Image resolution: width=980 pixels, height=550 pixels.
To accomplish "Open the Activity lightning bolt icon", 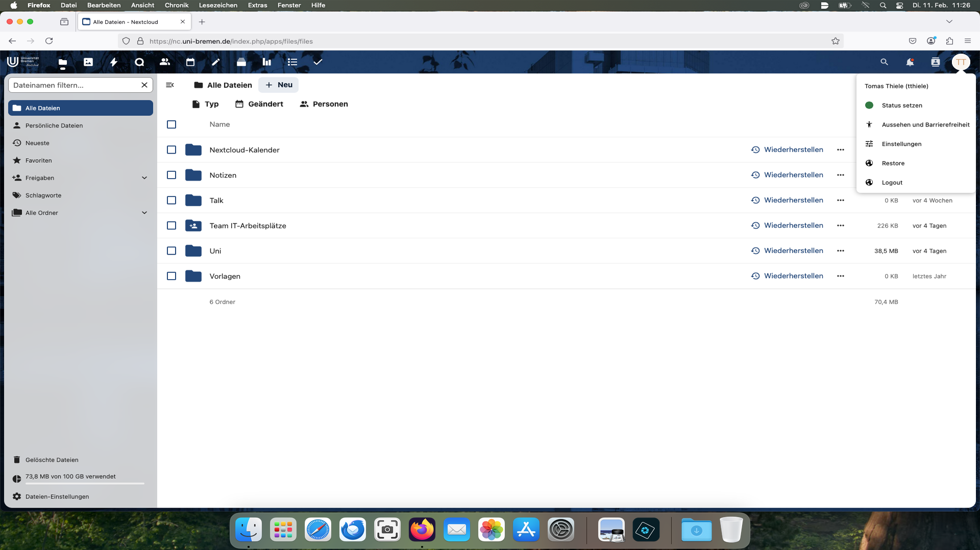I will point(114,62).
